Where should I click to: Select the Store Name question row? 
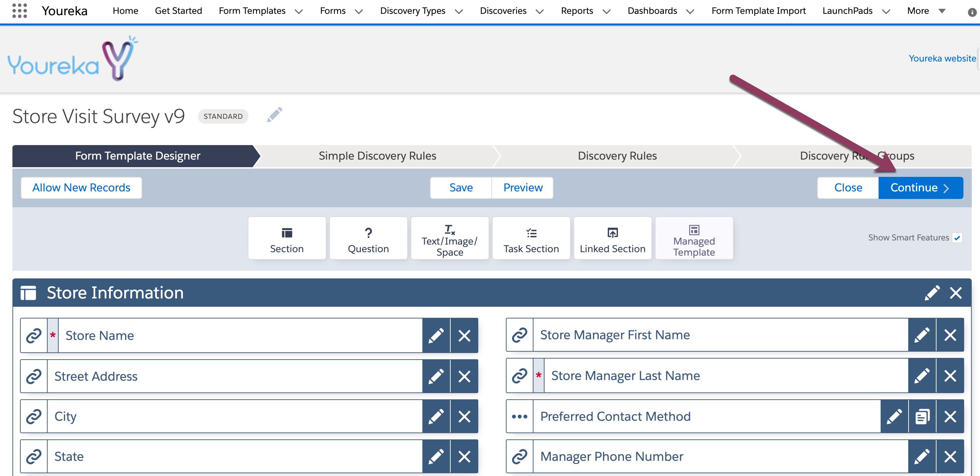click(249, 335)
